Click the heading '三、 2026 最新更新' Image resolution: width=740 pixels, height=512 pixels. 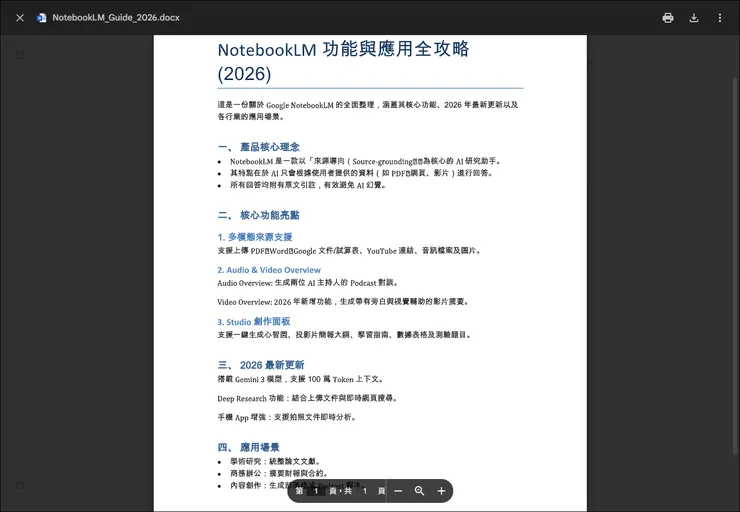[x=261, y=365]
